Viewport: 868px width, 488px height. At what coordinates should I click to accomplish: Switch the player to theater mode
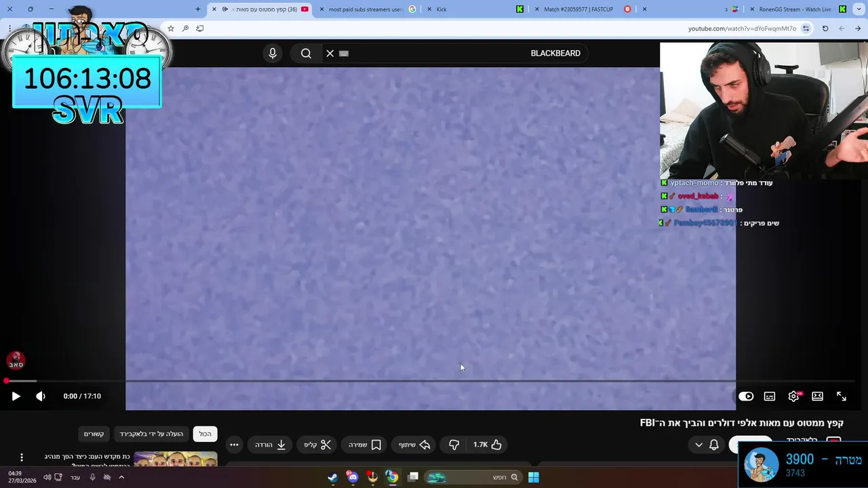click(818, 396)
